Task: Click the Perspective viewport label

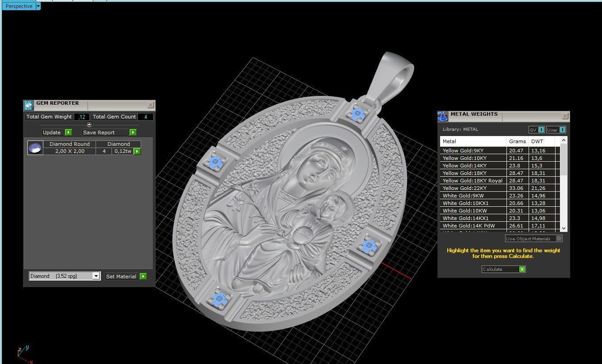Action: point(19,6)
